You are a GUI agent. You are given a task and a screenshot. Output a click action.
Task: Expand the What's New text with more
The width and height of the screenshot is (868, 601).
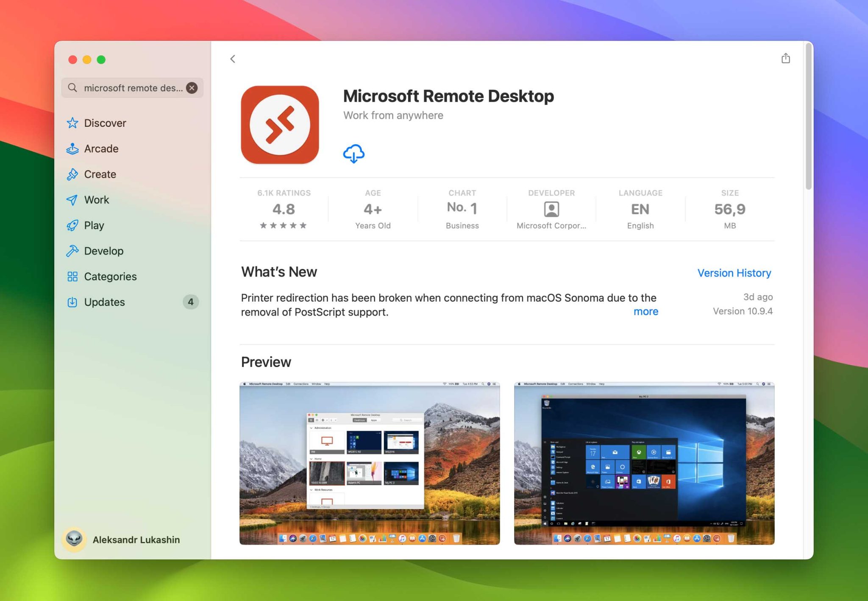pos(645,311)
